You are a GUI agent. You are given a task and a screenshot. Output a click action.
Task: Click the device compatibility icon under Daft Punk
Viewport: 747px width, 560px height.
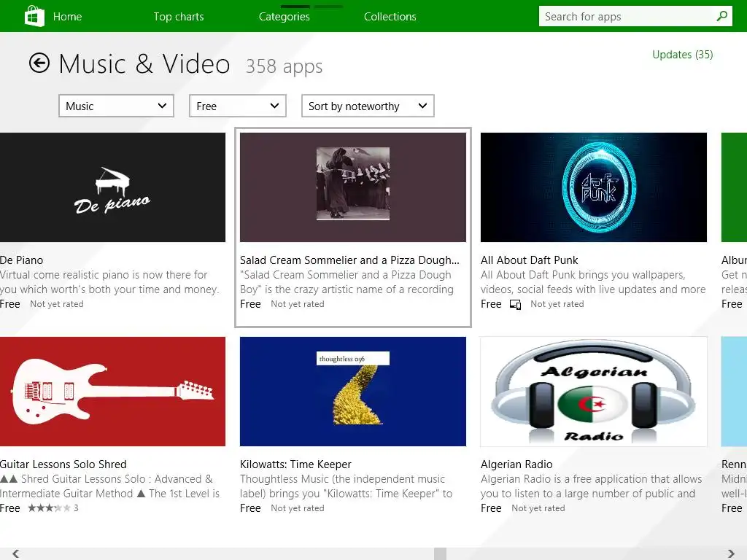click(515, 304)
